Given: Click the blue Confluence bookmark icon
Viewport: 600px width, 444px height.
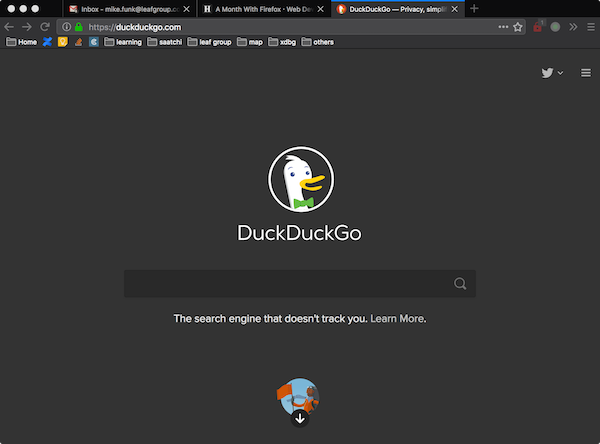Looking at the screenshot, I should tap(47, 42).
